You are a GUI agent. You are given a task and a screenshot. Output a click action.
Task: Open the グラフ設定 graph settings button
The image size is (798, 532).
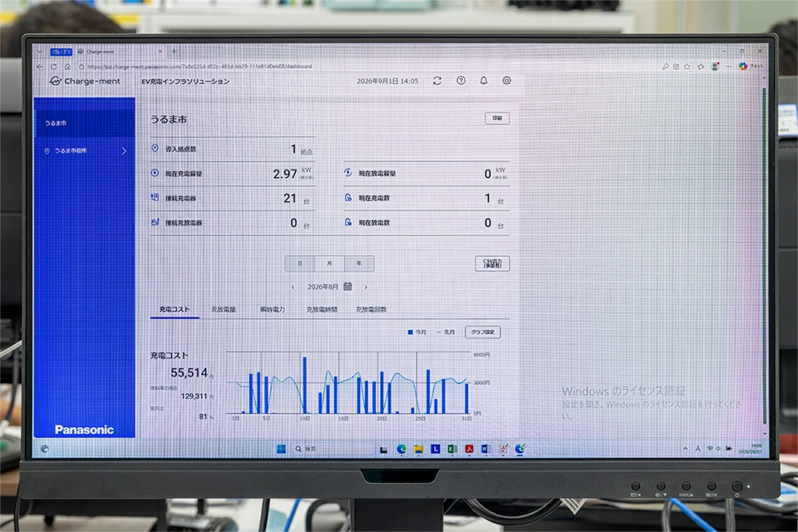coord(482,332)
